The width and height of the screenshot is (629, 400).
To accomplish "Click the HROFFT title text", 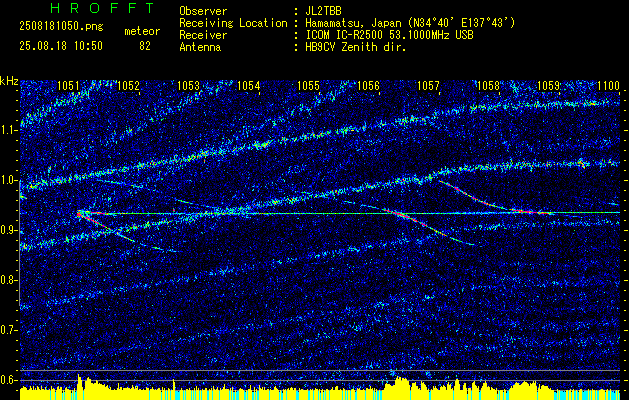I will coord(102,8).
